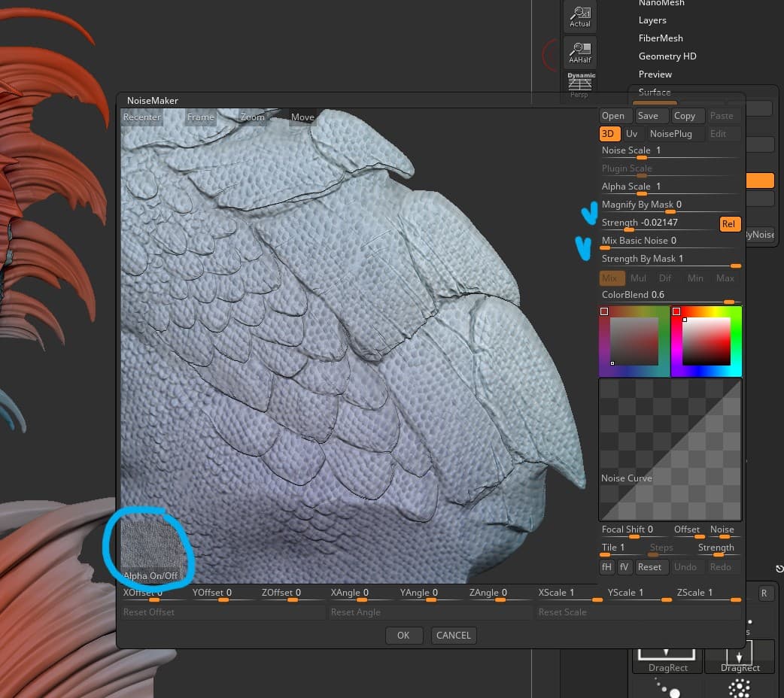Click the Actual size zoom icon

click(x=579, y=16)
